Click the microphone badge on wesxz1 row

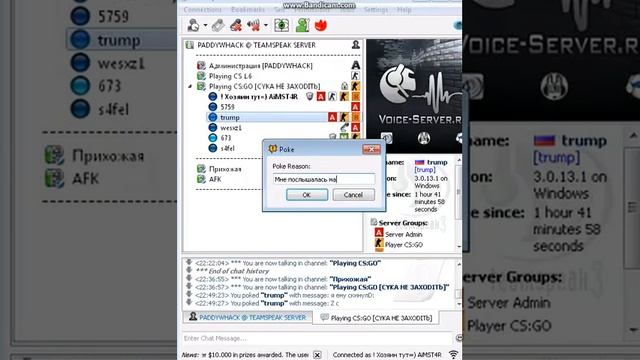[x=344, y=127]
